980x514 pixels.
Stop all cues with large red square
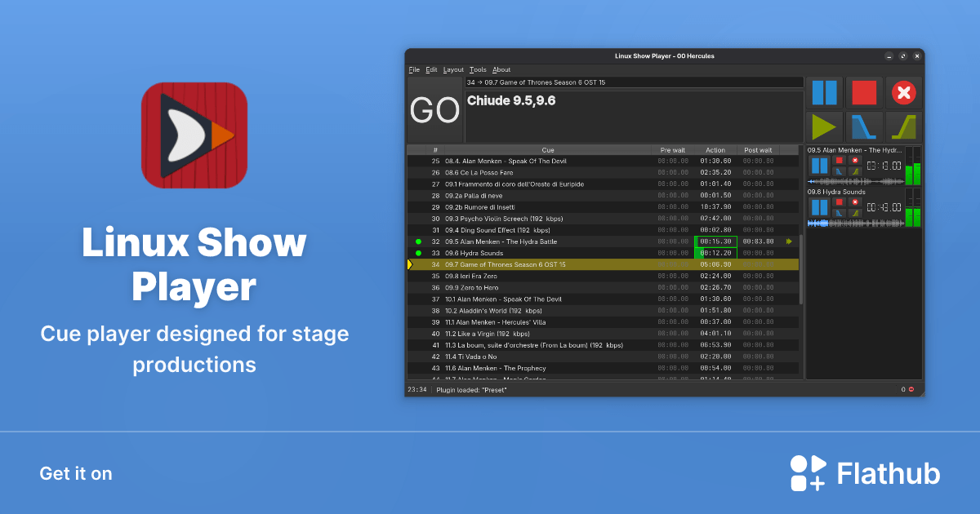pos(864,93)
